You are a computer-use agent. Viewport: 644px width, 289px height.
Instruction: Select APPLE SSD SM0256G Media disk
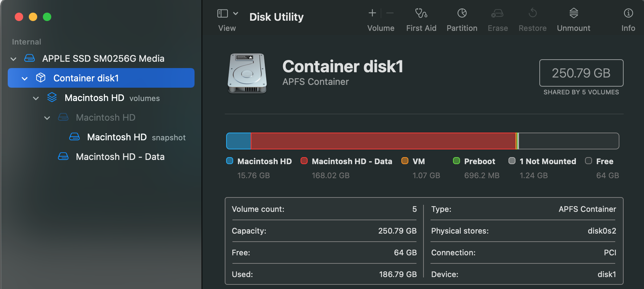(x=103, y=59)
